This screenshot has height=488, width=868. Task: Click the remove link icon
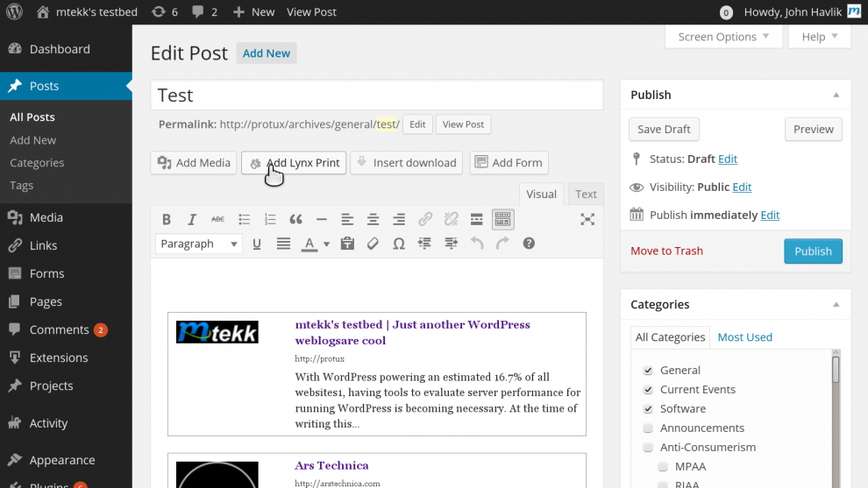(452, 220)
